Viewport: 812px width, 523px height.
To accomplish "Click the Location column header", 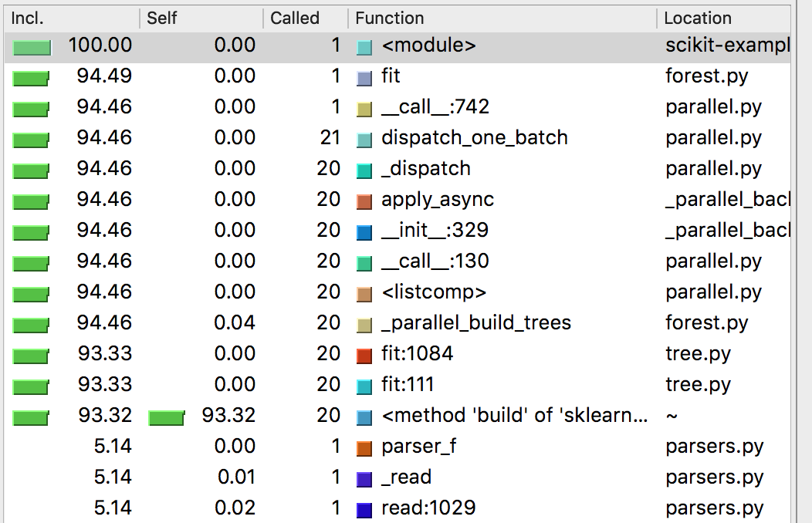I will (697, 18).
